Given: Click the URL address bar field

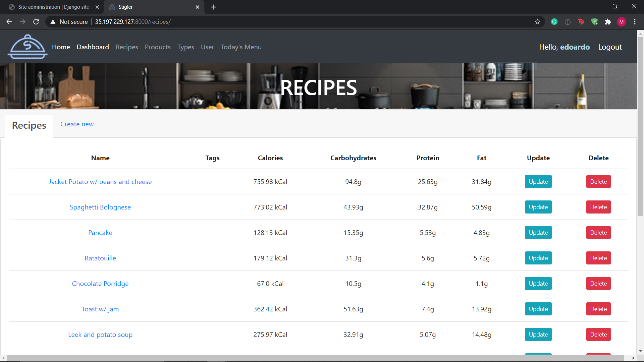Looking at the screenshot, I should point(302,22).
